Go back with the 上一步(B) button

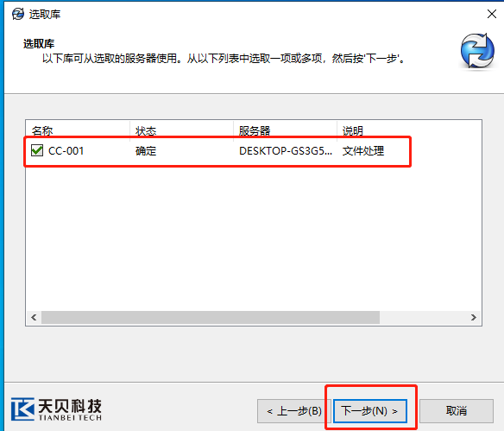pos(293,411)
